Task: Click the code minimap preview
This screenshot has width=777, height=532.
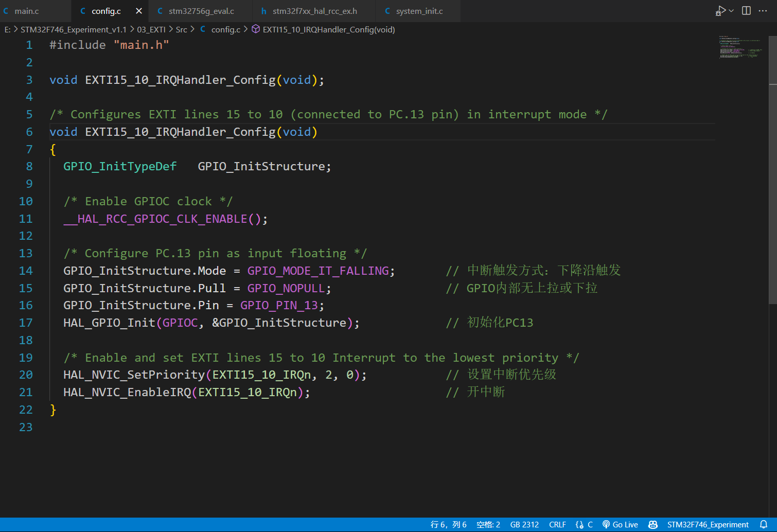Action: [741, 47]
